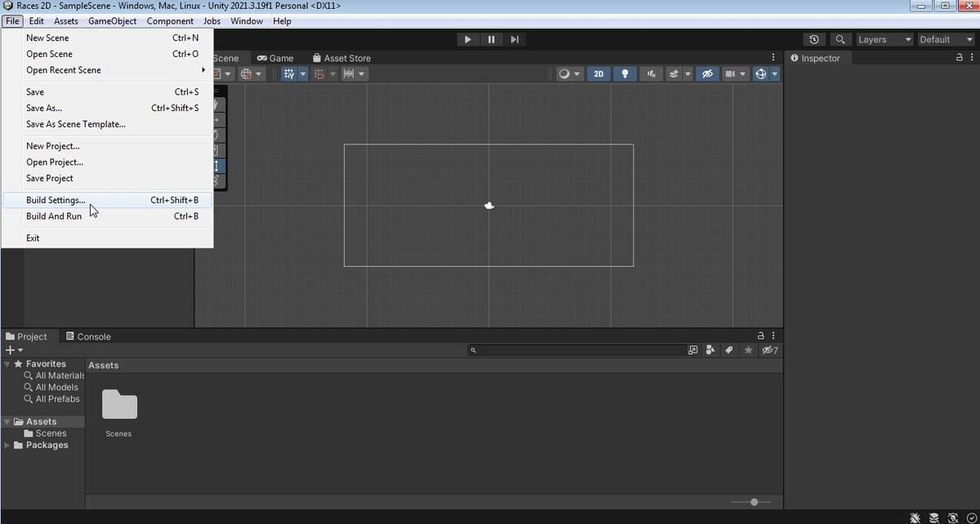Open the Project panel kebab menu
This screenshot has width=980, height=524.
[773, 335]
